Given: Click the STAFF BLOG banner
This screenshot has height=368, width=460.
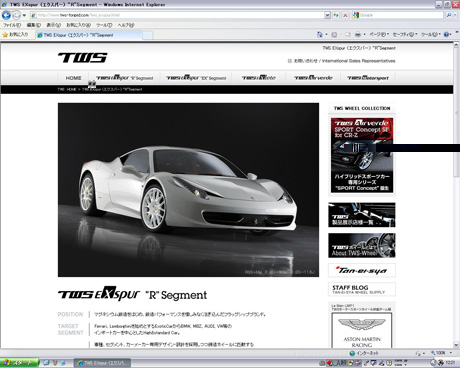Looking at the screenshot, I should coord(362,289).
